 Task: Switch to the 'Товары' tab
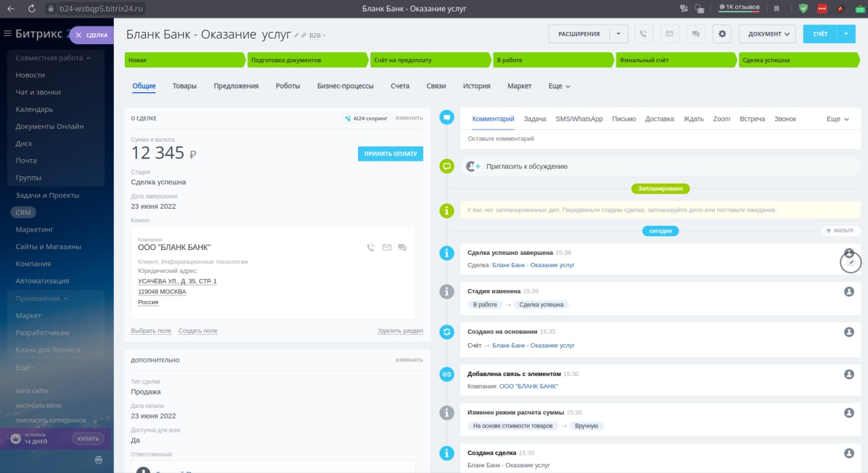point(184,86)
